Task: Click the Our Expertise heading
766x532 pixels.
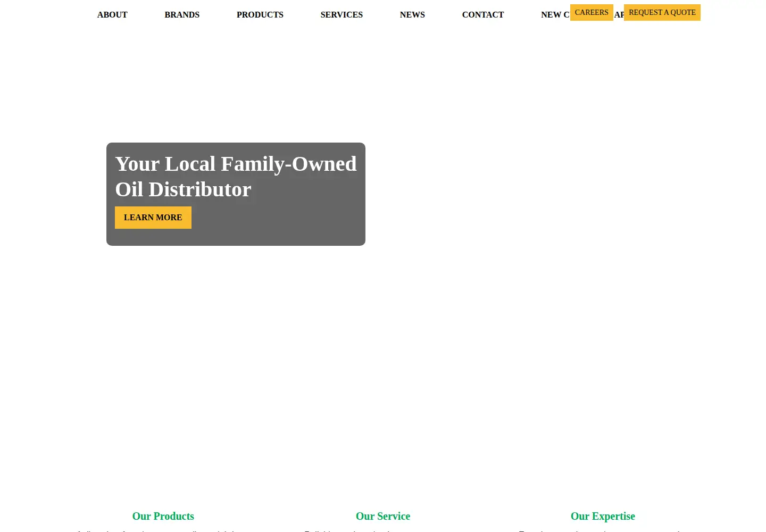Action: coord(603,516)
